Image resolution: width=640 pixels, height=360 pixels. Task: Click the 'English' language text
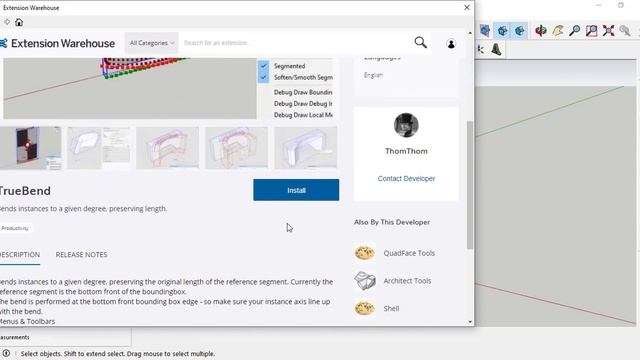tap(373, 75)
